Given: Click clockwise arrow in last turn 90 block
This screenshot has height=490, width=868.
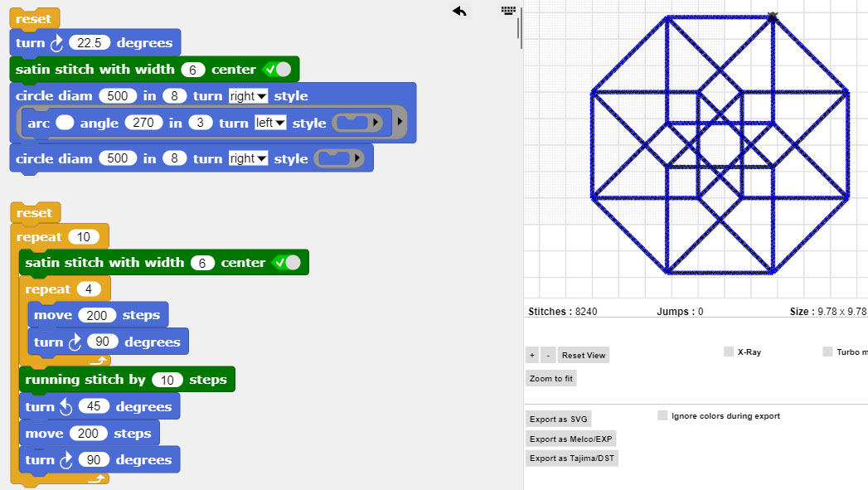Looking at the screenshot, I should pyautogui.click(x=65, y=460).
